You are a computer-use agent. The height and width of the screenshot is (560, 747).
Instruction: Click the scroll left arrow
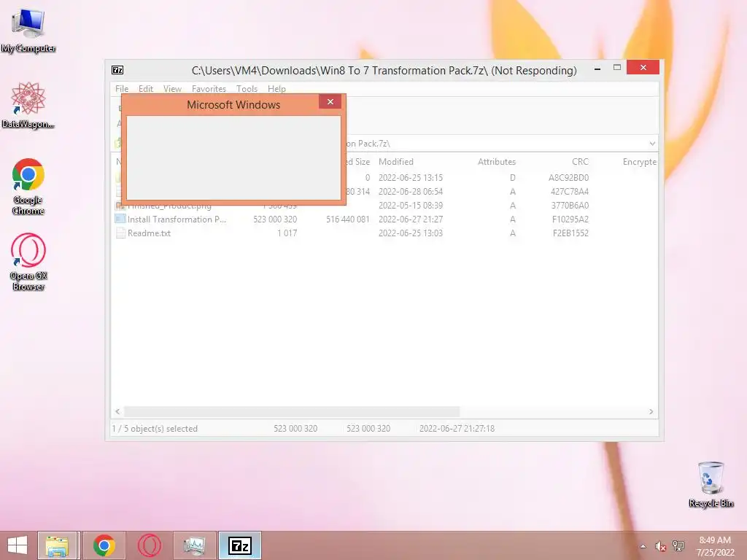117,411
